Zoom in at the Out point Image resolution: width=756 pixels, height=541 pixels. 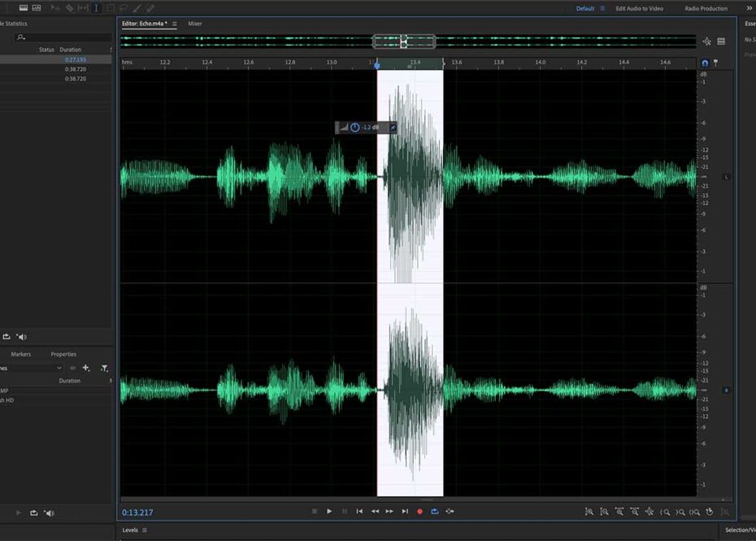click(680, 512)
